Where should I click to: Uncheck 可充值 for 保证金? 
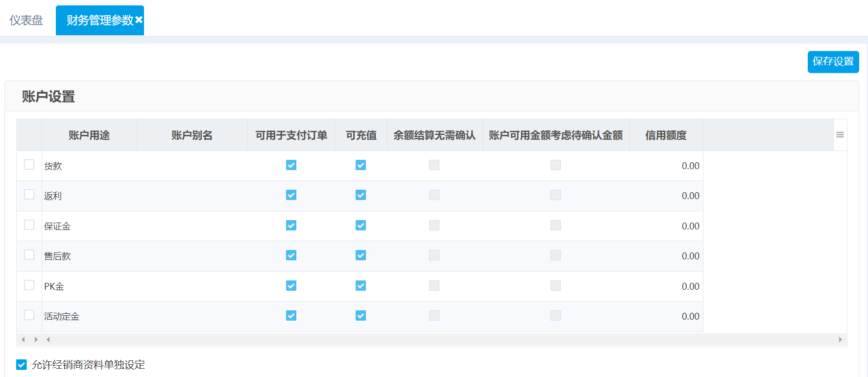coord(361,226)
